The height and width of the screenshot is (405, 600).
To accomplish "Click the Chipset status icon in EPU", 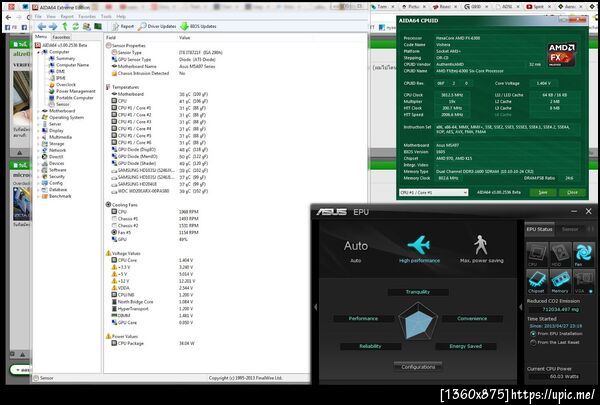I will [x=537, y=281].
